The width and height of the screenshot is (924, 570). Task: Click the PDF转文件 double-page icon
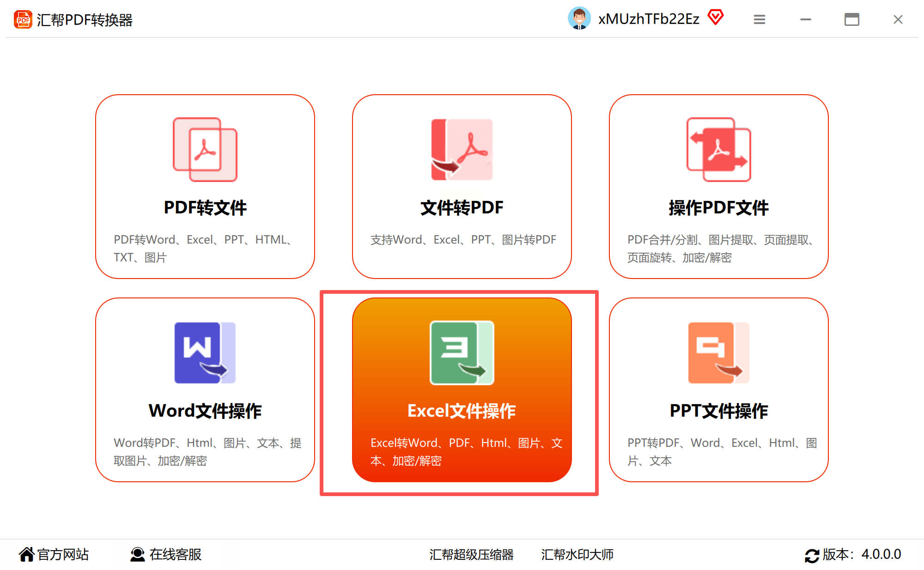pyautogui.click(x=205, y=149)
